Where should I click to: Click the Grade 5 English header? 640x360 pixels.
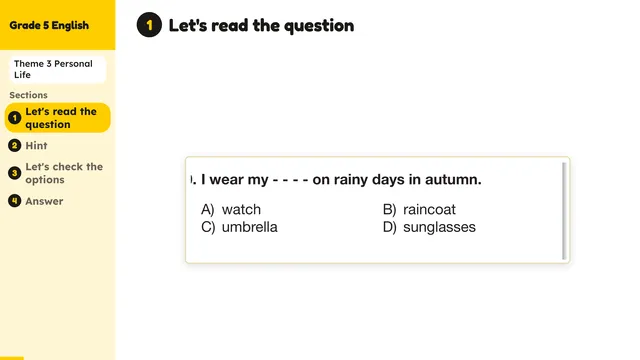49,25
